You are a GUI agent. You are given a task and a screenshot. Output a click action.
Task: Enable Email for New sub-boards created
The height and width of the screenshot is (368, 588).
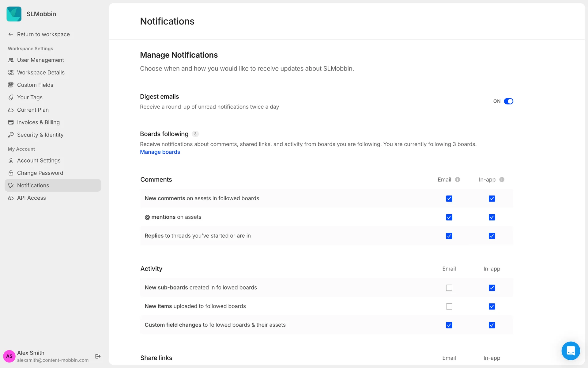point(449,288)
